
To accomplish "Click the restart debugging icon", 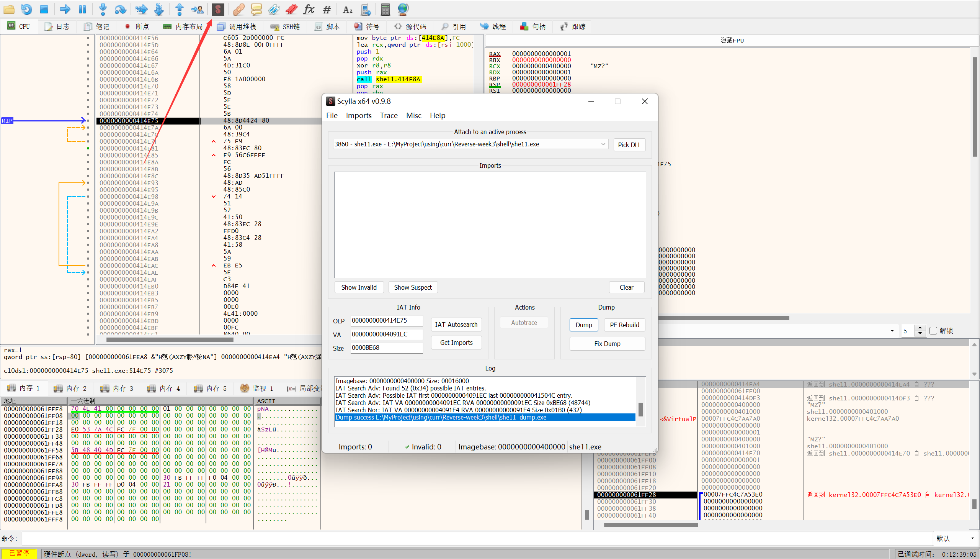I will coord(26,9).
